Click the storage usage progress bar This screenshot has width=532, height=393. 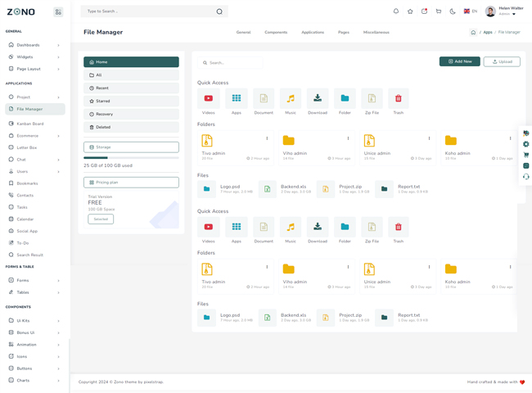coord(131,158)
